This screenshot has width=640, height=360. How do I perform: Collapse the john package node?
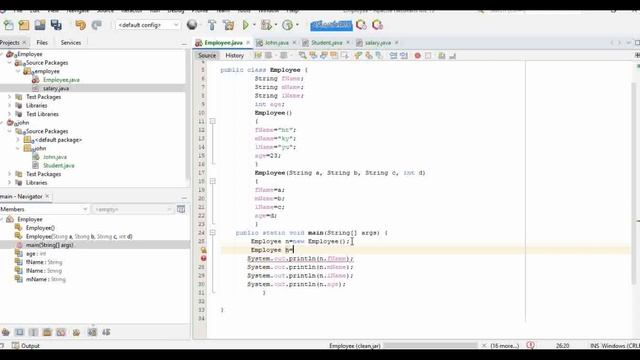tap(18, 148)
